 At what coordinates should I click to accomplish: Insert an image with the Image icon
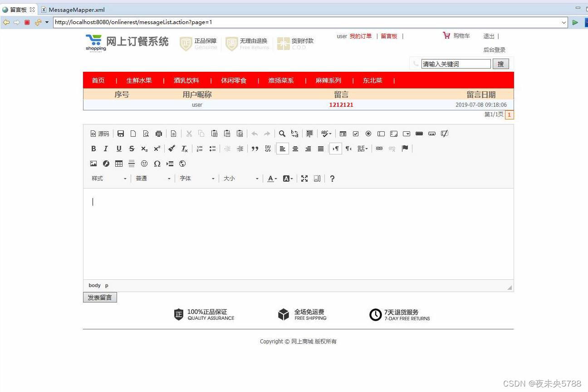(x=93, y=164)
